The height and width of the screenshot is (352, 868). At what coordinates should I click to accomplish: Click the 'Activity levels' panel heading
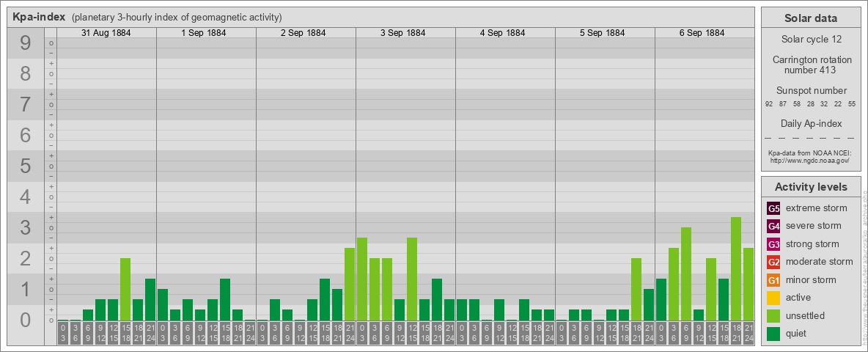click(x=811, y=187)
